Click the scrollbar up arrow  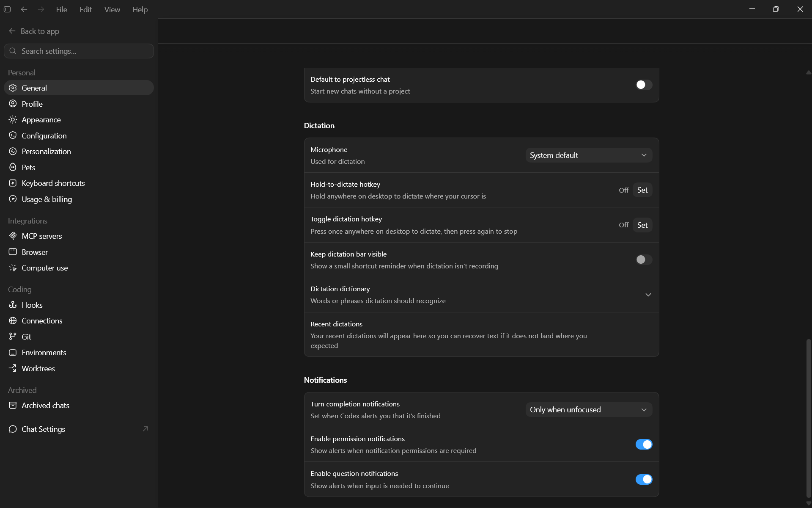click(809, 72)
